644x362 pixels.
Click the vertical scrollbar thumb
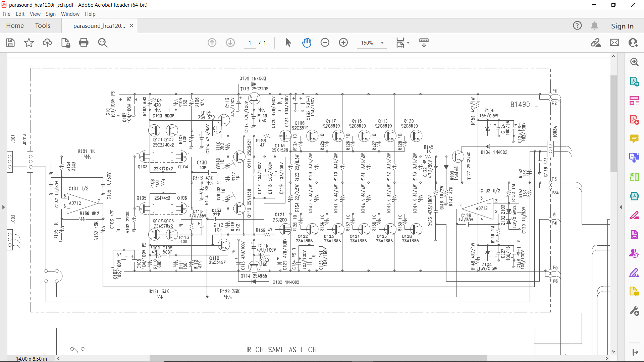[x=613, y=123]
